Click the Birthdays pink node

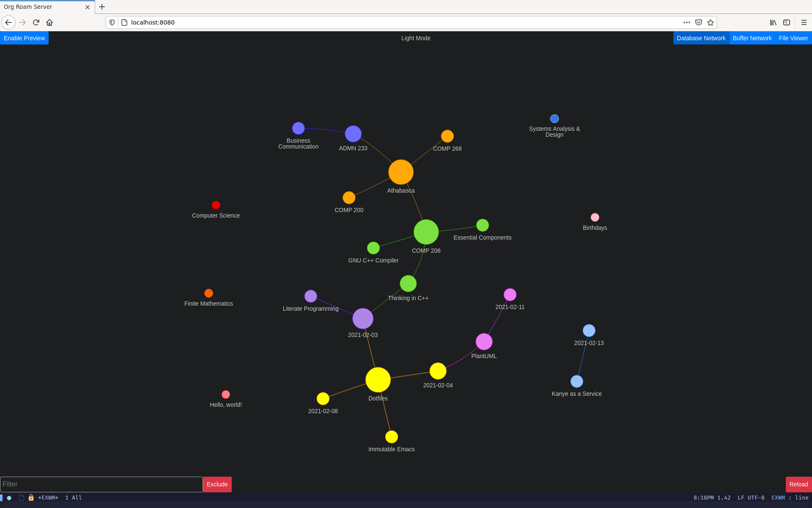coord(593,217)
